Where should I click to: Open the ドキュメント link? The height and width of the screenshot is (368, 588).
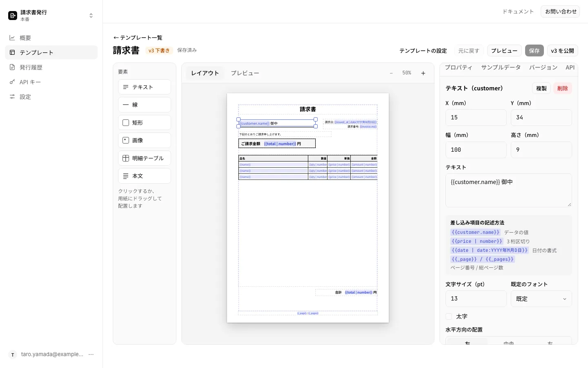[x=518, y=11]
